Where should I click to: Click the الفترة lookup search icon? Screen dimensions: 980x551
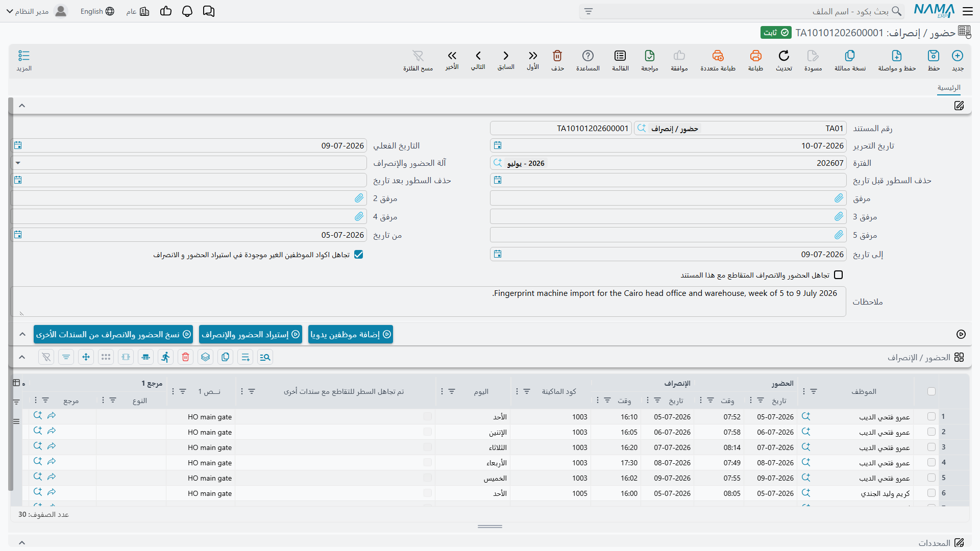[498, 163]
